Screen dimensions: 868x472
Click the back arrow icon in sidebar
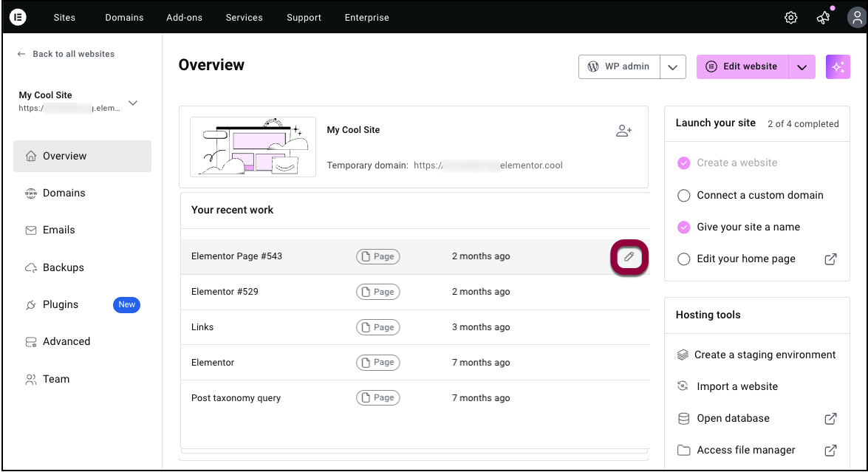[21, 54]
